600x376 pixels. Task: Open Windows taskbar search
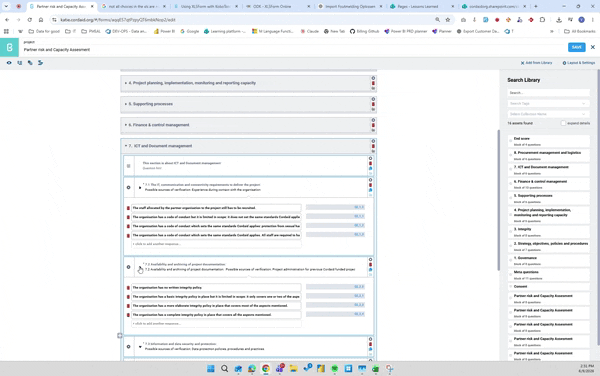click(x=225, y=368)
